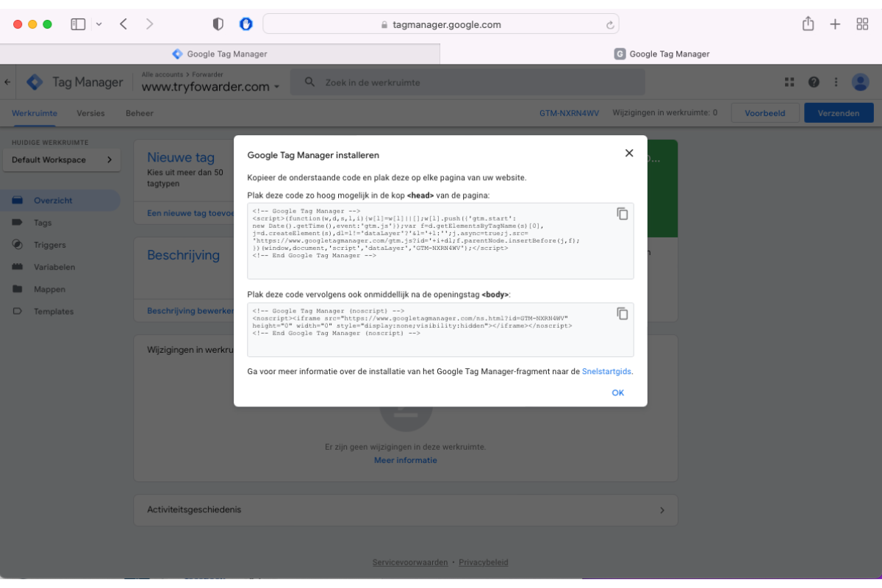Click OK in the install dialog
Image resolution: width=882 pixels, height=588 pixels.
617,392
